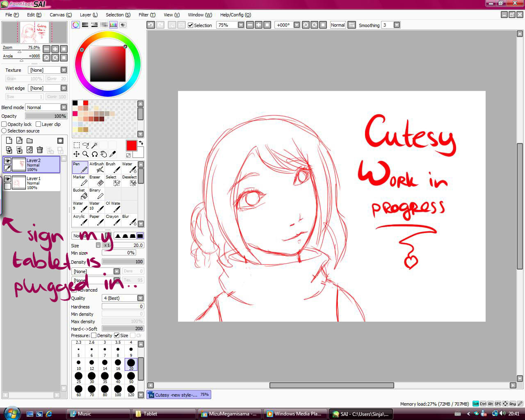Choose the Bucket fill tool
This screenshot has height=420, width=525.
coord(80,194)
